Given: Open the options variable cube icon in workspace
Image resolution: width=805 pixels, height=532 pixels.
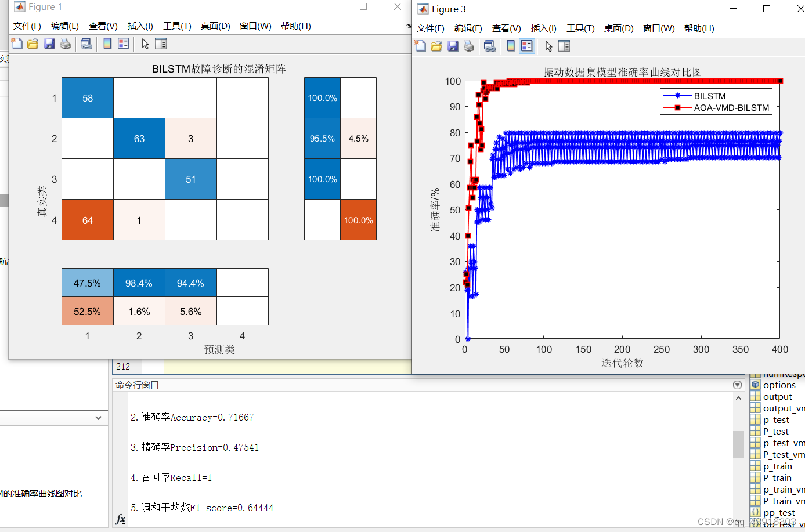Looking at the screenshot, I should 756,385.
